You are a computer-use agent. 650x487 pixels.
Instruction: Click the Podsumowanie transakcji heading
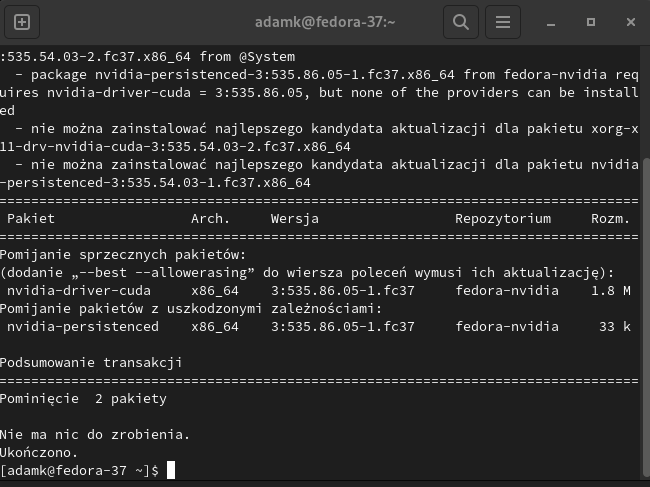tap(91, 363)
